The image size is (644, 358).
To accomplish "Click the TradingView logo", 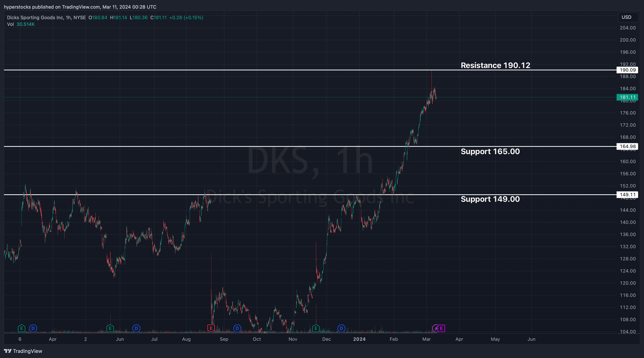I will [23, 351].
